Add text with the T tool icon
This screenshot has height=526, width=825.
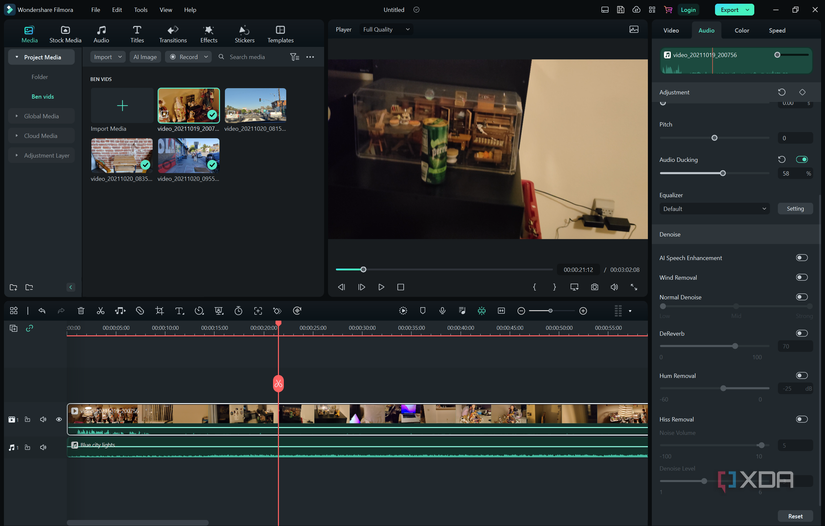179,311
